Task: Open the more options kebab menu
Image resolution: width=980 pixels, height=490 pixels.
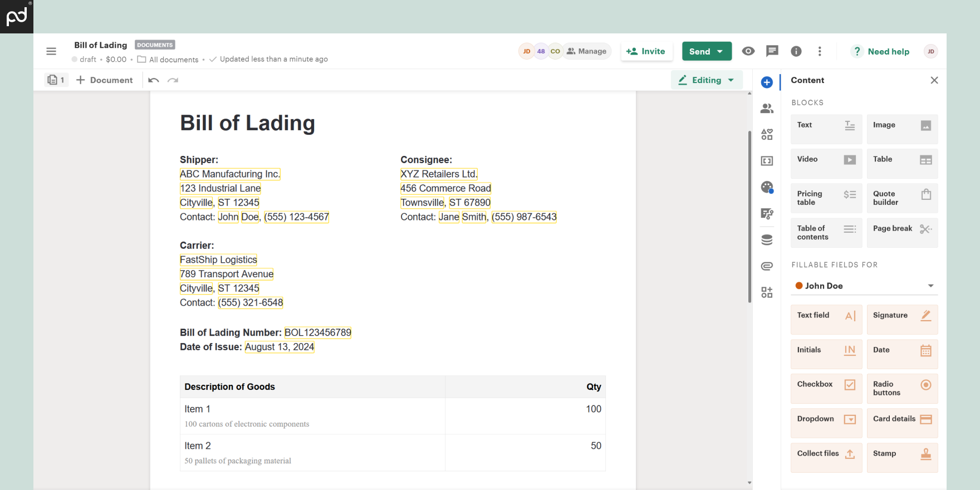Action: pyautogui.click(x=820, y=51)
